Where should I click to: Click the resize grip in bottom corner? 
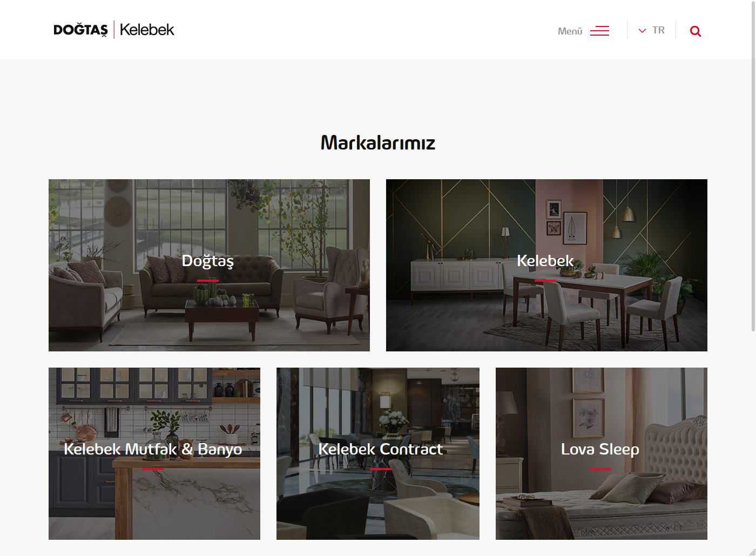point(752,552)
